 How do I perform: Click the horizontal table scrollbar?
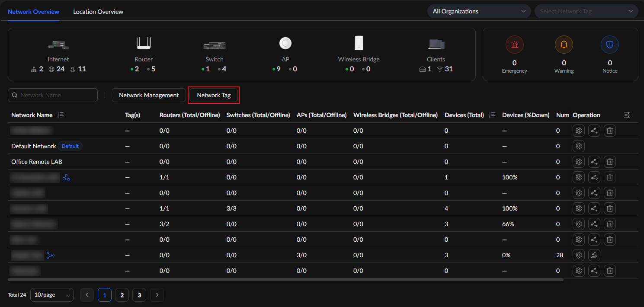click(285, 280)
